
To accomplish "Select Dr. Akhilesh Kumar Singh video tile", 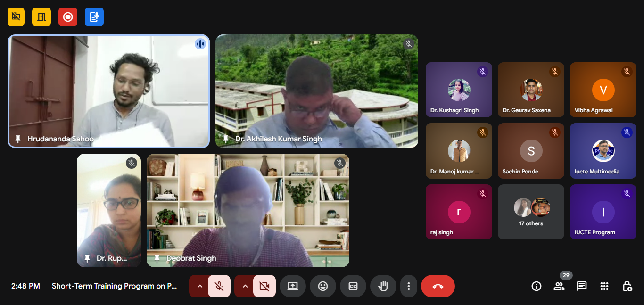I will (317, 91).
